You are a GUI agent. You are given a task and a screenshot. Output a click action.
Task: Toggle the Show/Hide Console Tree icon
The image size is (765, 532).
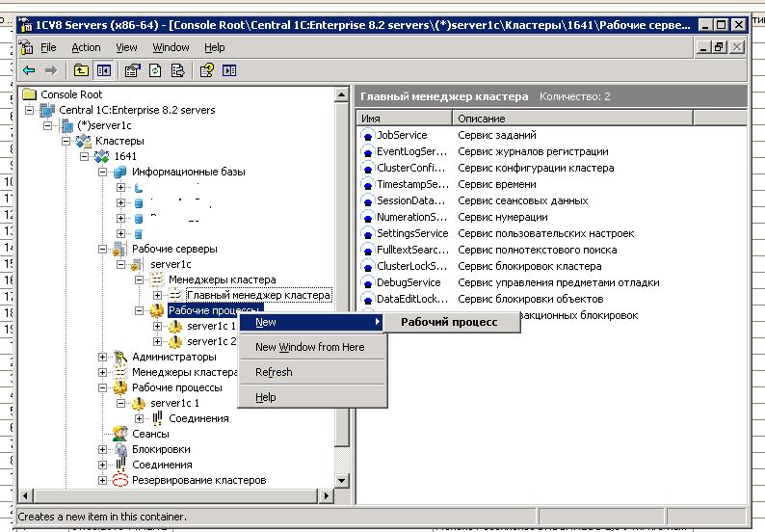pos(103,70)
